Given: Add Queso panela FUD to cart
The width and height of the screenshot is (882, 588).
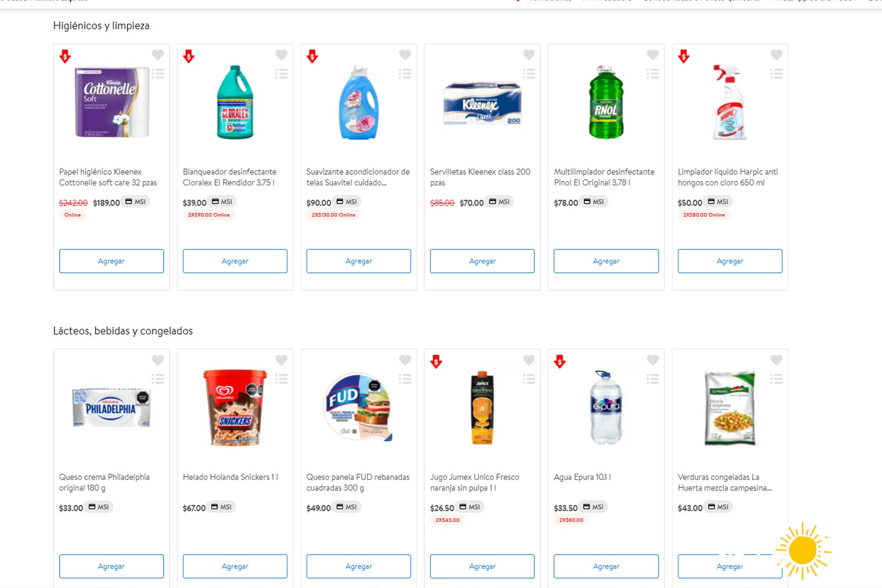Looking at the screenshot, I should (x=358, y=566).
